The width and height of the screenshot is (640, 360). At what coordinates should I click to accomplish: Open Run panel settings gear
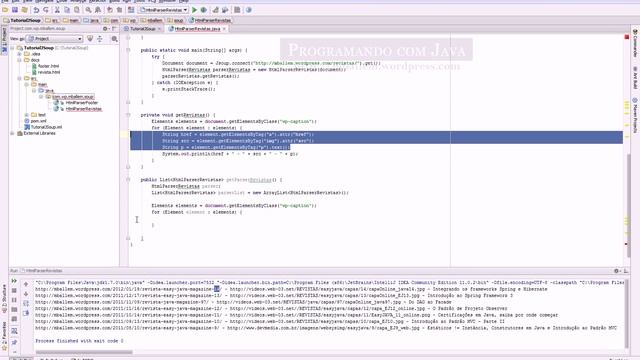616,271
